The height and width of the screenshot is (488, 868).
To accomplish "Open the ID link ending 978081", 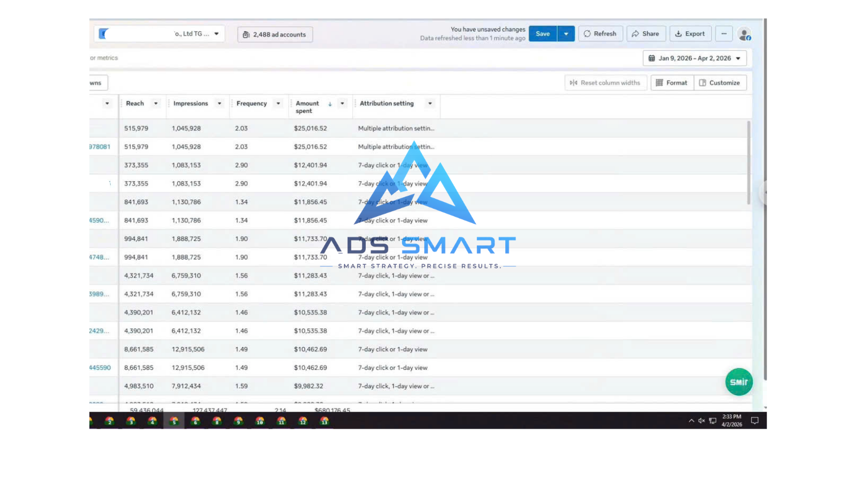I will [100, 147].
